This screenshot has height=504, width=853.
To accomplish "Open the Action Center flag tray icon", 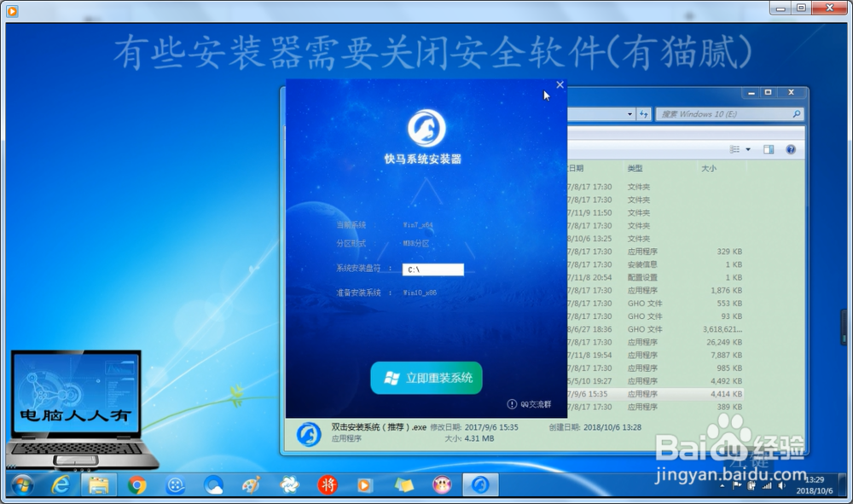I will coord(738,486).
